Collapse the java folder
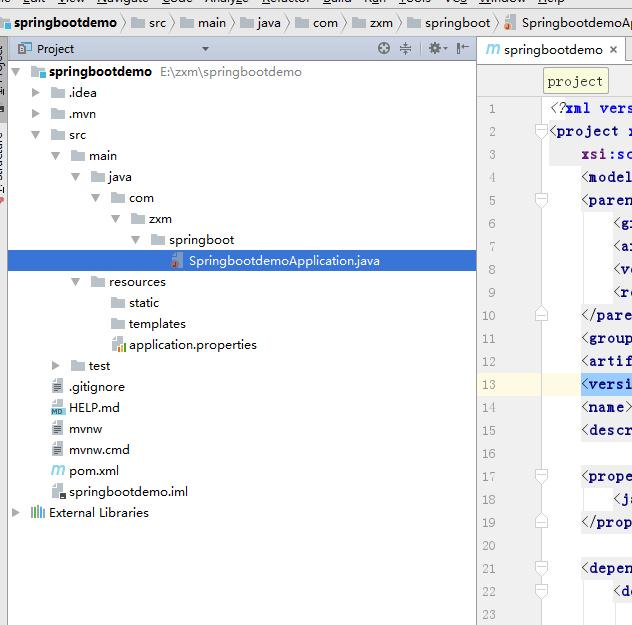This screenshot has width=632, height=625. pyautogui.click(x=75, y=177)
